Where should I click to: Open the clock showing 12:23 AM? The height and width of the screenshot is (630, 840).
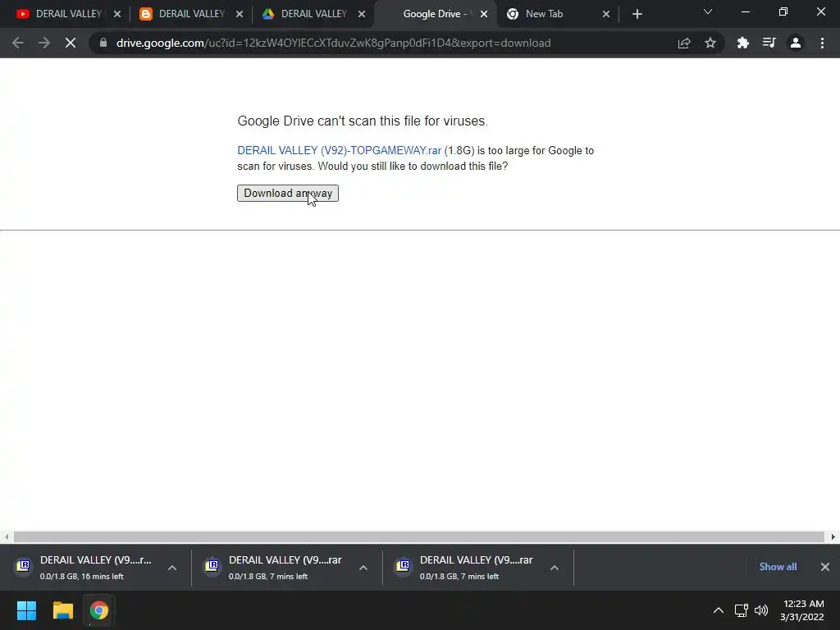tap(802, 610)
